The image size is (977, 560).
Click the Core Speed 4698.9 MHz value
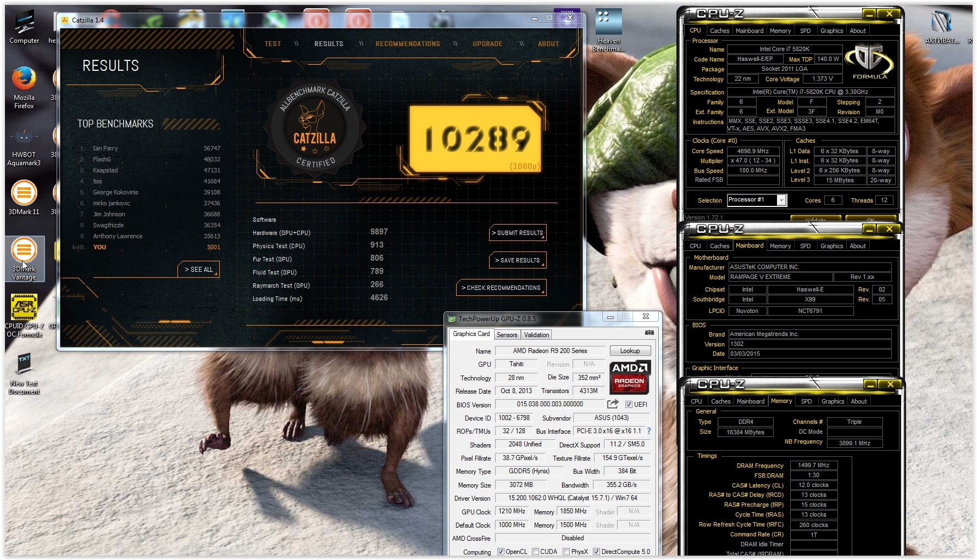(753, 151)
